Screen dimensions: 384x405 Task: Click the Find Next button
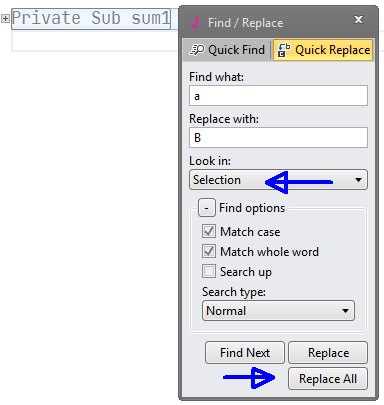(x=245, y=352)
